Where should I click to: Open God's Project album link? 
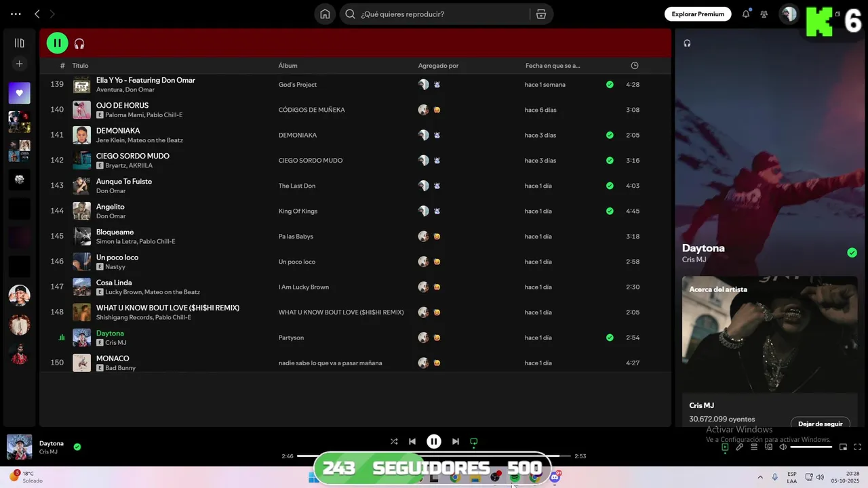298,85
